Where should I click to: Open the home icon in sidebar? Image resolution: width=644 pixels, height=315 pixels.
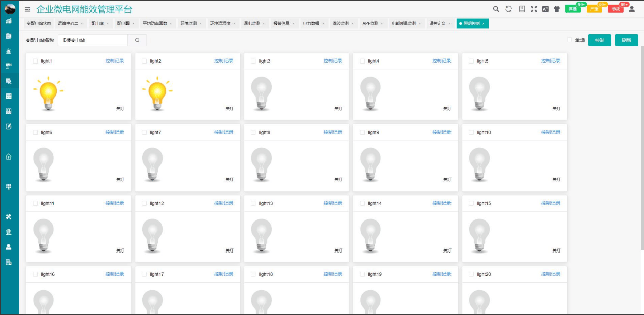tap(9, 156)
